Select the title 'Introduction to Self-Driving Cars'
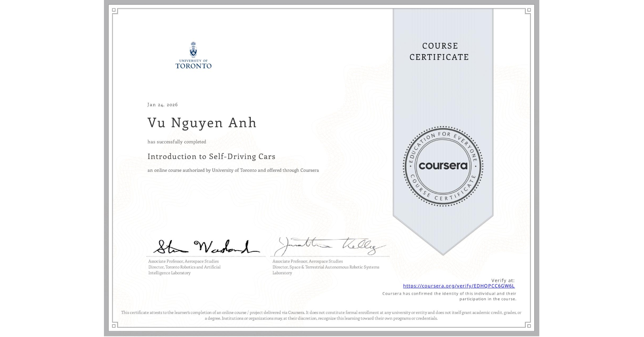Viewport: 644px width, 337px height. [x=212, y=157]
